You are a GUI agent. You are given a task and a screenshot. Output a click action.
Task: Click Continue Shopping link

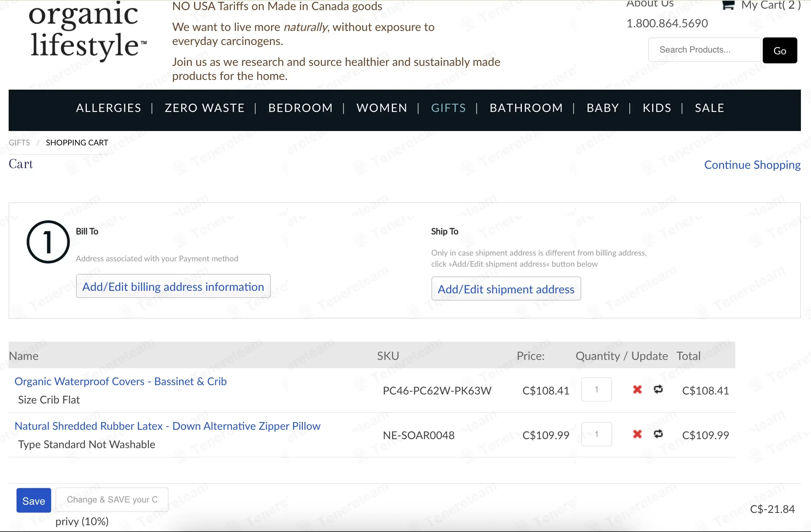point(752,165)
